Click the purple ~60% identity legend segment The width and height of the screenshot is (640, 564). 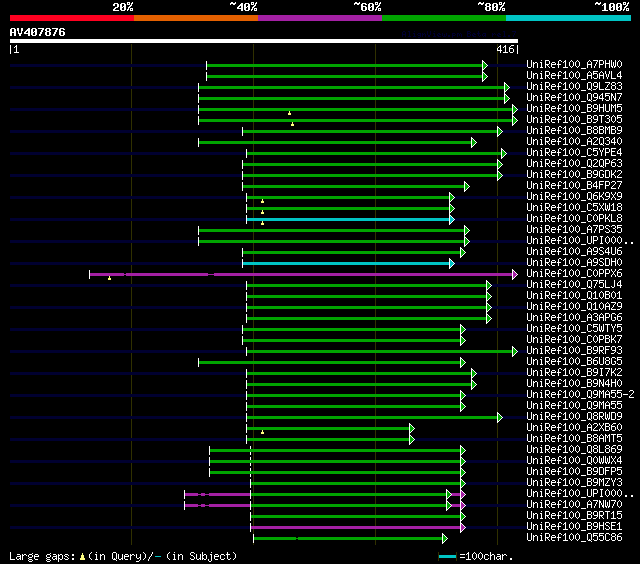(x=320, y=18)
